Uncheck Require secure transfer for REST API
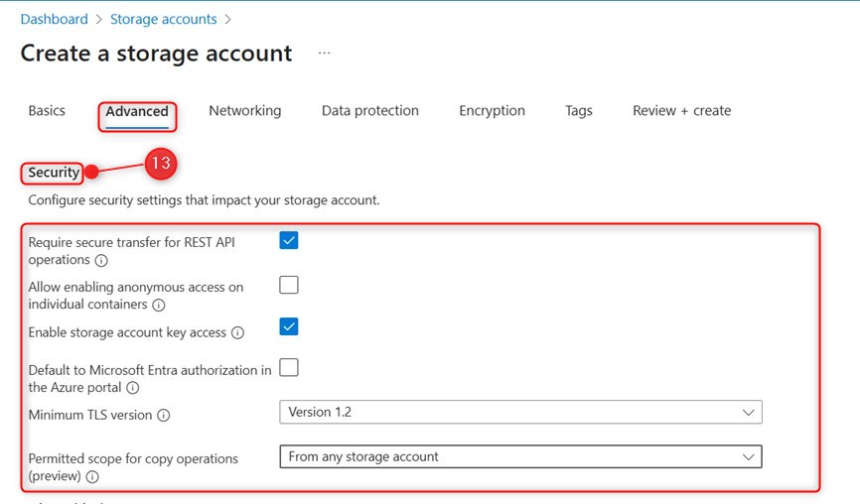Viewport: 860px width, 504px height. (x=289, y=240)
